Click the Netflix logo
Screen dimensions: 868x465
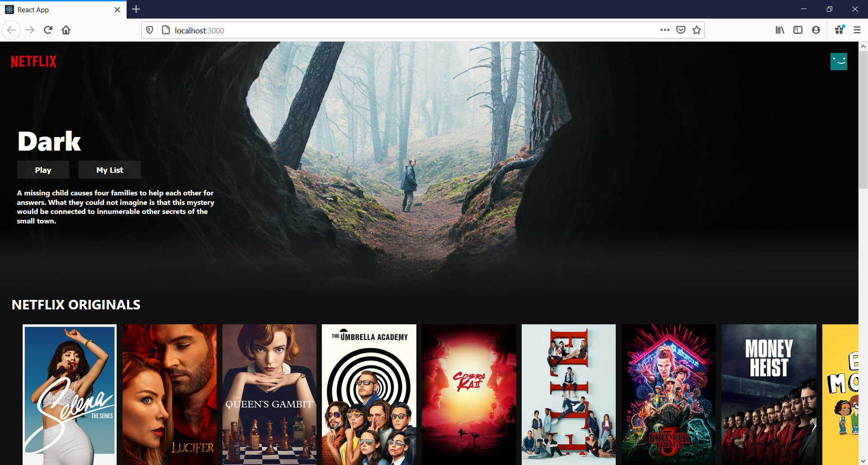click(34, 62)
